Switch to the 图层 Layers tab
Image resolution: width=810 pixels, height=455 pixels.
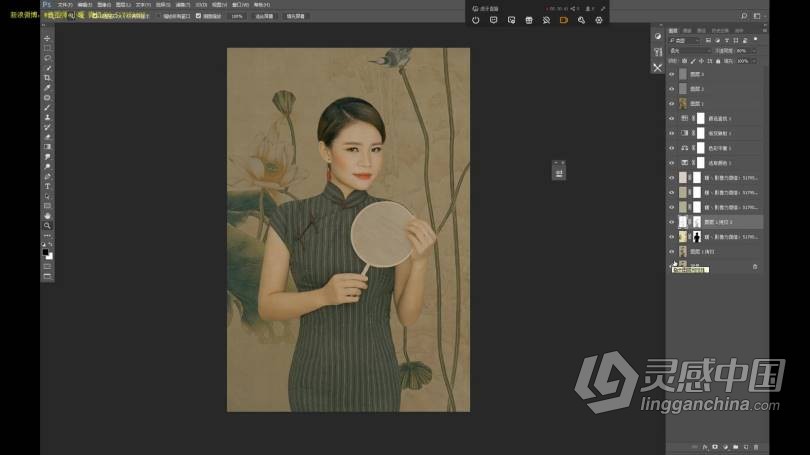click(673, 30)
